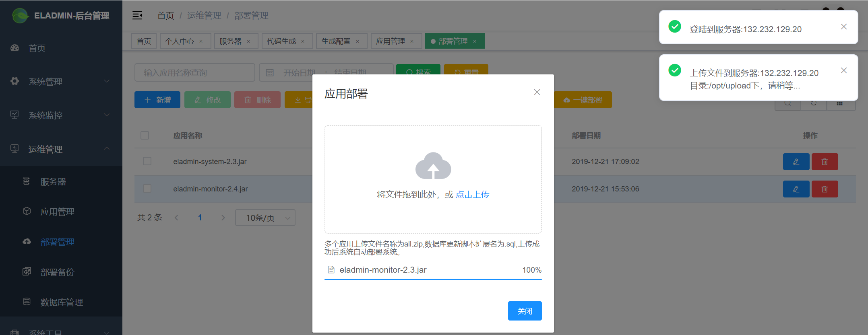Screen dimensions: 868x335
Task: Click the 上传文件到服务器 success check icon
Action: (x=675, y=70)
